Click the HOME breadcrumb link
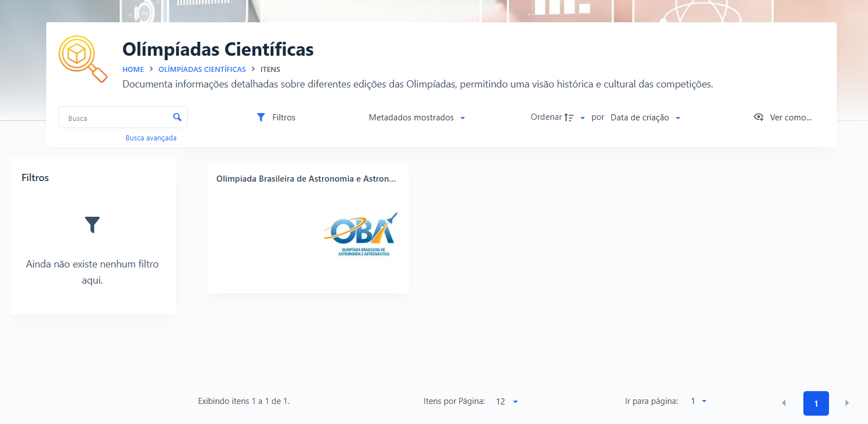 (133, 69)
